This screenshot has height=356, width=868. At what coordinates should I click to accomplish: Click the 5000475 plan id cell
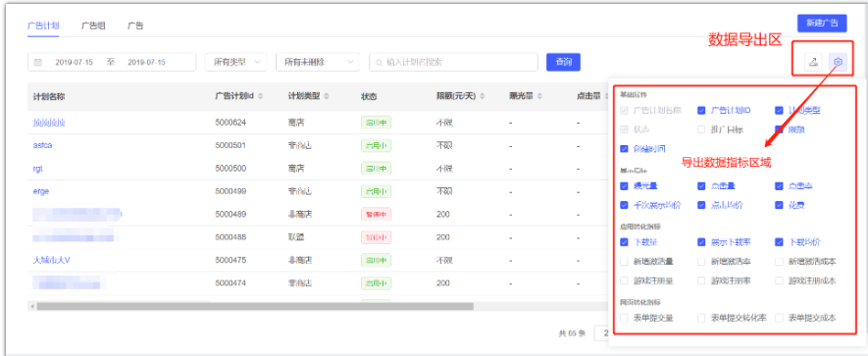[230, 260]
